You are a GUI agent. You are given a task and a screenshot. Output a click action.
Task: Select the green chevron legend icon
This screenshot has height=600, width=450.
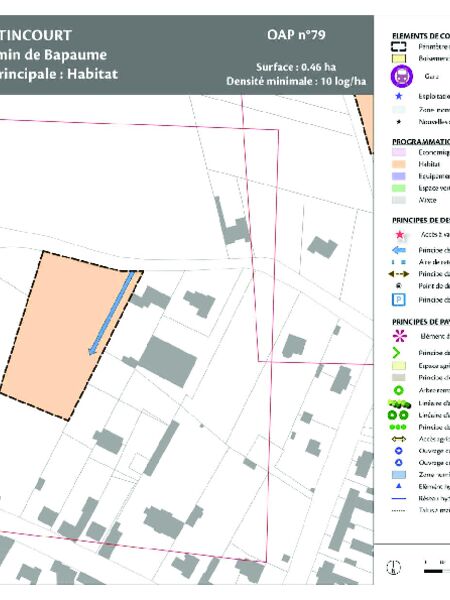click(396, 353)
